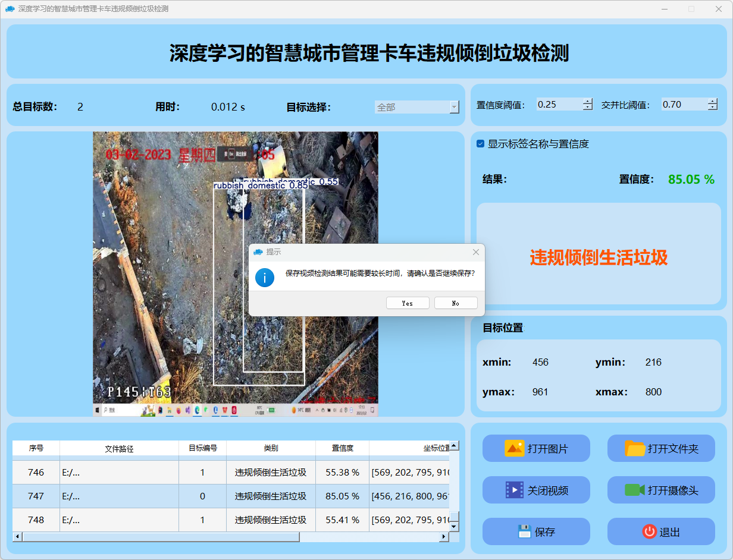This screenshot has width=733, height=560.
Task: Click the red power Exit icon
Action: coord(649,531)
